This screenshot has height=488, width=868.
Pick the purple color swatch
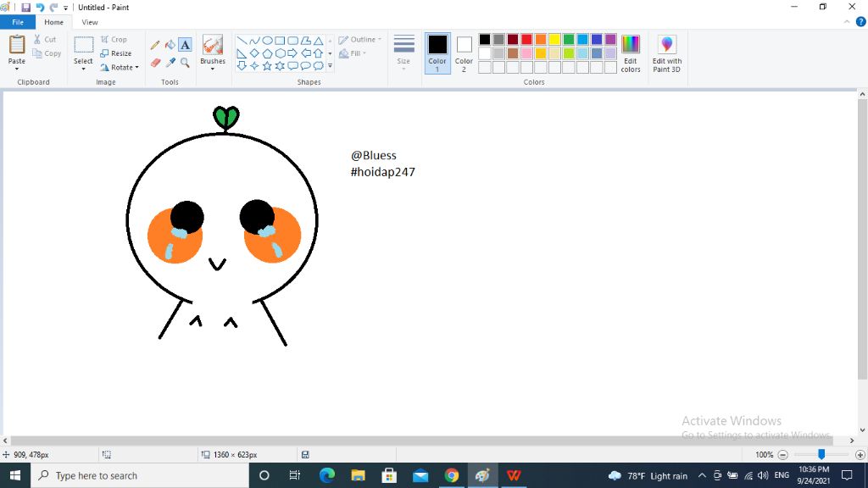click(610, 39)
